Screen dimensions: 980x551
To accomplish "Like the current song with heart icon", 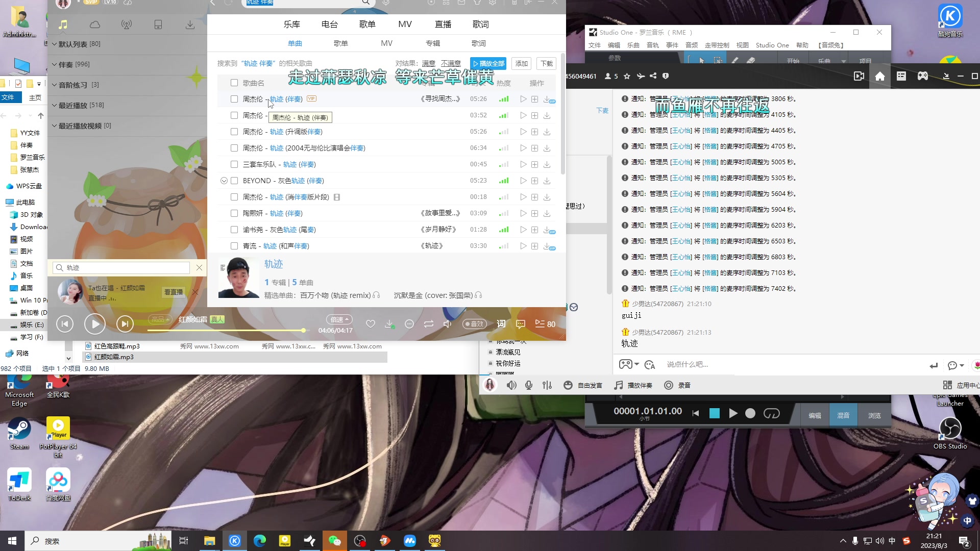I will 371,324.
